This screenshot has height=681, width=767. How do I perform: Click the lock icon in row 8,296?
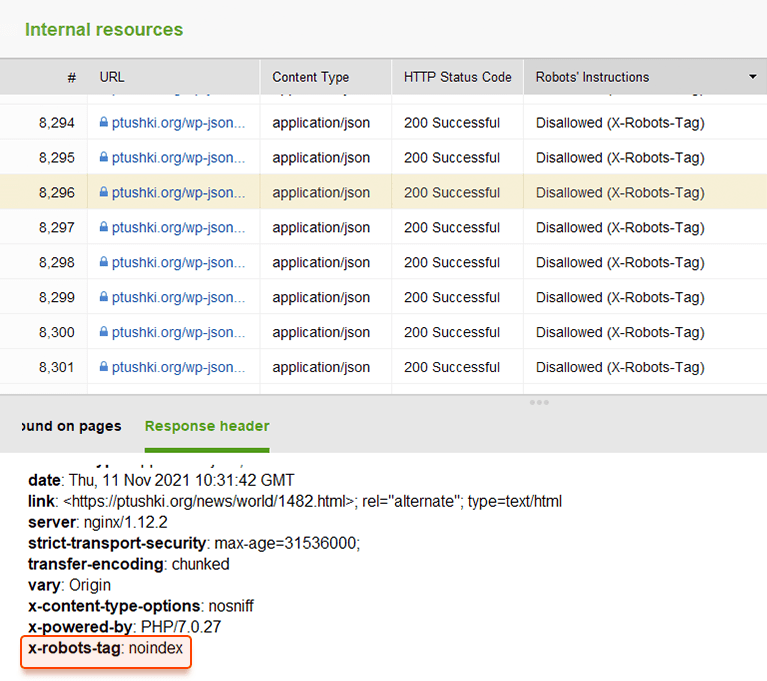104,192
